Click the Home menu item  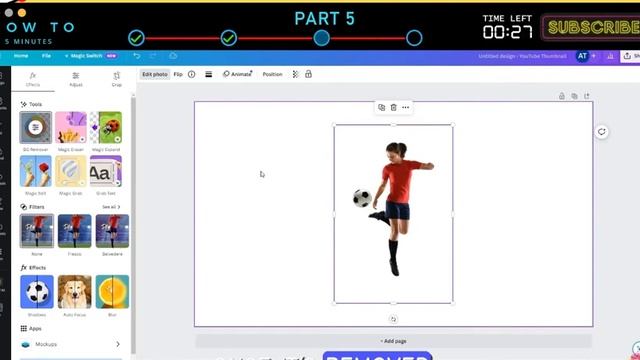21,56
